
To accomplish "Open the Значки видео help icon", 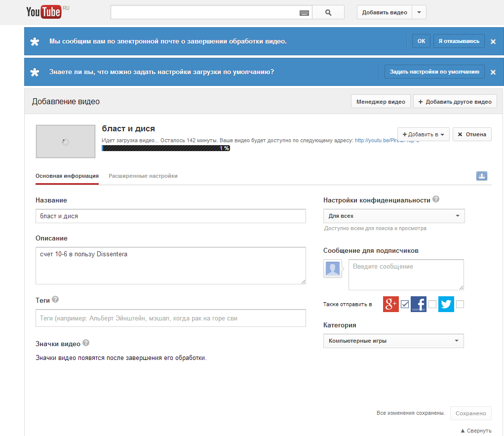I will click(x=86, y=343).
